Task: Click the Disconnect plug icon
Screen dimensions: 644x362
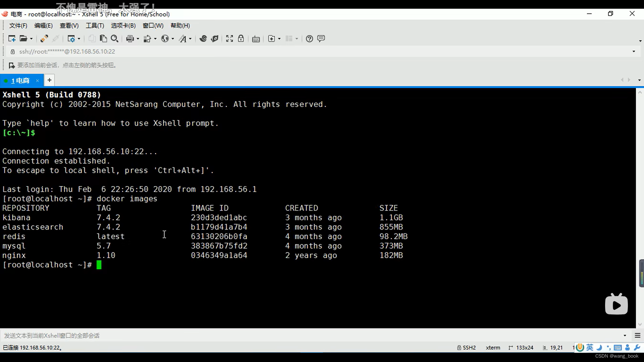Action: click(x=56, y=39)
